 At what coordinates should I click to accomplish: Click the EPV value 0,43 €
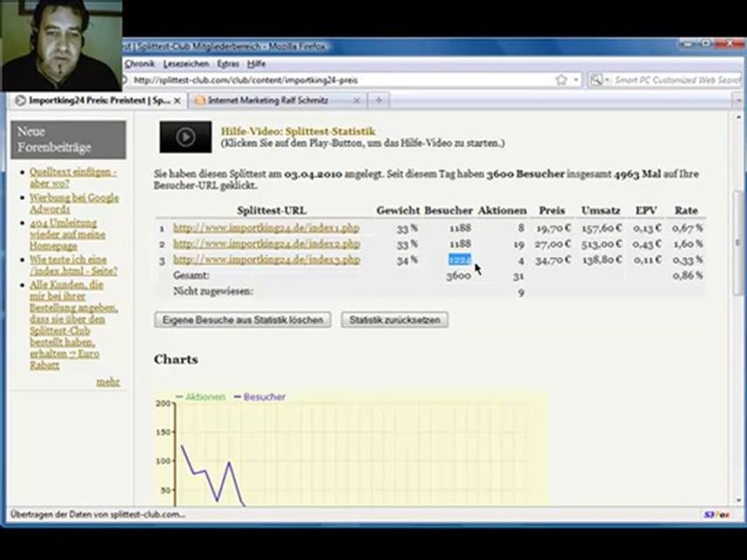pyautogui.click(x=647, y=243)
